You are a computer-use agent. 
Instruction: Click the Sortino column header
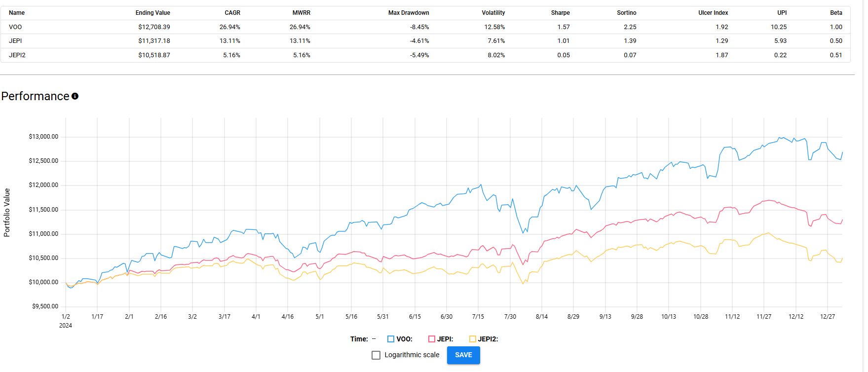627,13
